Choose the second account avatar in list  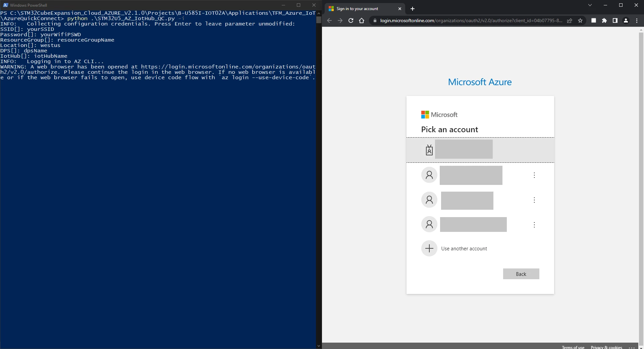tap(429, 175)
